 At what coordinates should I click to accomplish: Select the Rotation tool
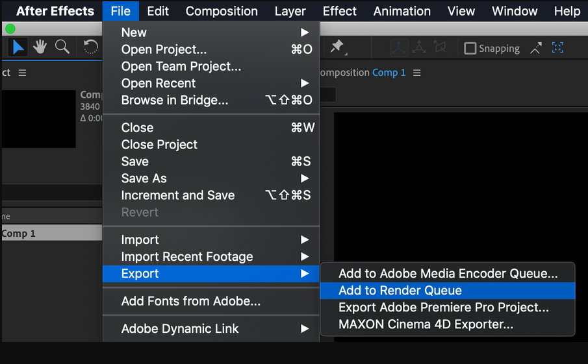(91, 47)
